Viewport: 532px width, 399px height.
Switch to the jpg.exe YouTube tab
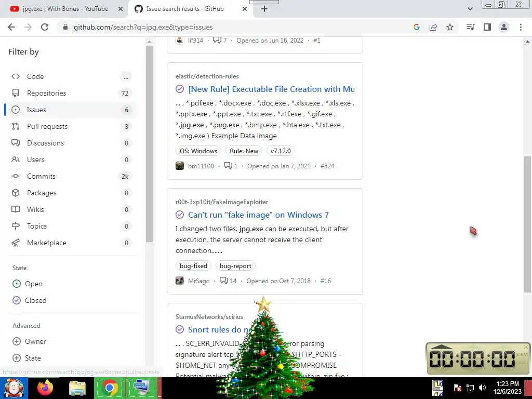point(64,9)
